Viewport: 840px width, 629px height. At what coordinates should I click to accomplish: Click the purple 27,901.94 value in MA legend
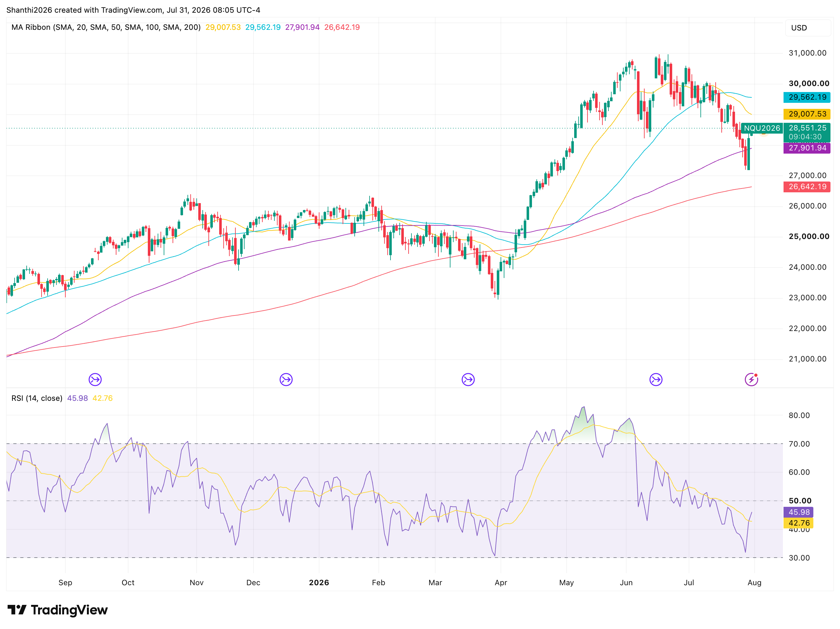pos(302,27)
